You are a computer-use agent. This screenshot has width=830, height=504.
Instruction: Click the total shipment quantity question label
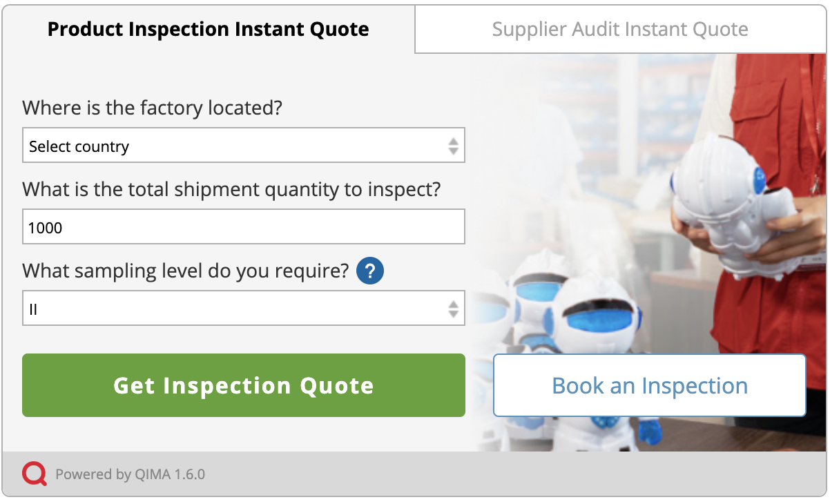coord(231,189)
